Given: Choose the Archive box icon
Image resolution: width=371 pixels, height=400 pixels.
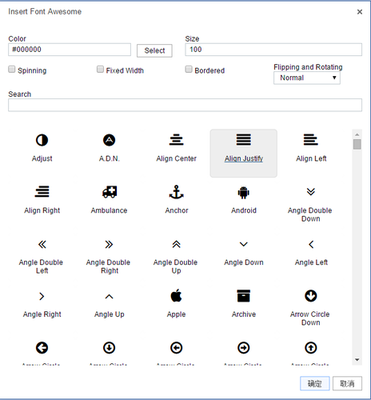Looking at the screenshot, I should tap(244, 296).
